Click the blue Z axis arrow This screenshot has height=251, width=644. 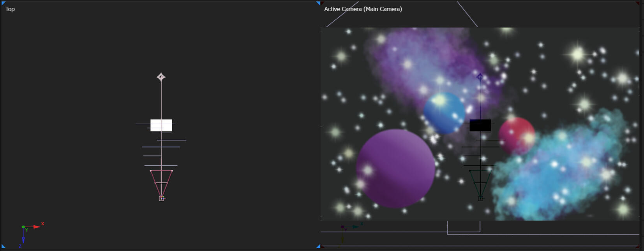click(x=23, y=239)
